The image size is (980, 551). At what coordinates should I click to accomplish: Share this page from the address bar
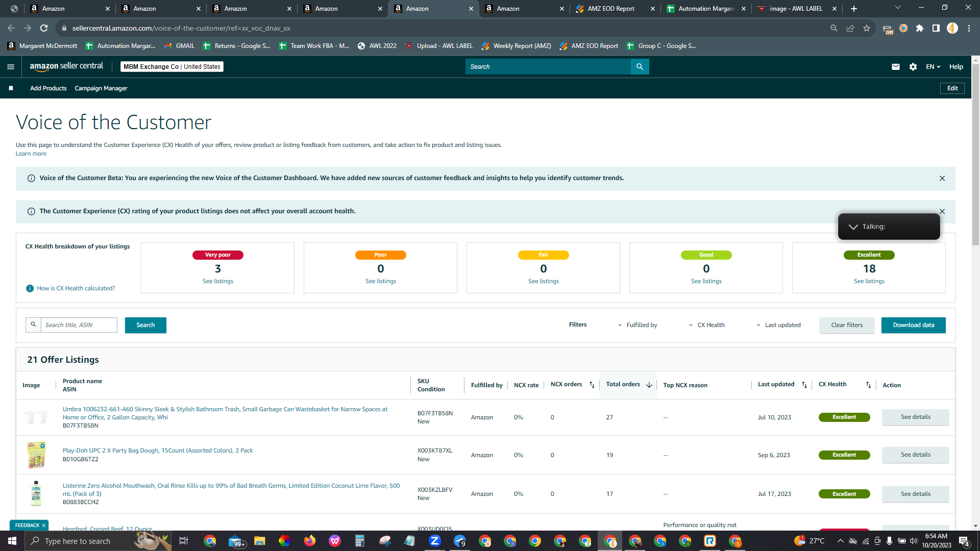click(x=850, y=28)
